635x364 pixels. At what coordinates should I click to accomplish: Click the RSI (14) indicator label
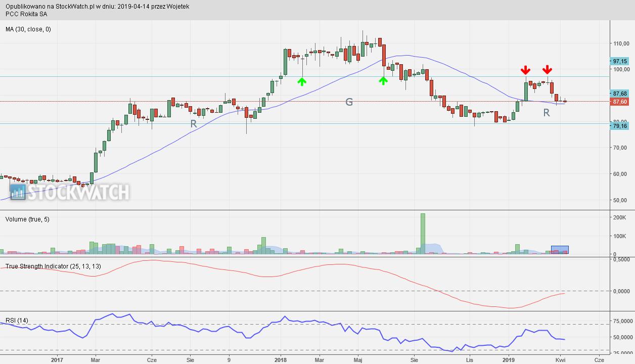(x=17, y=321)
